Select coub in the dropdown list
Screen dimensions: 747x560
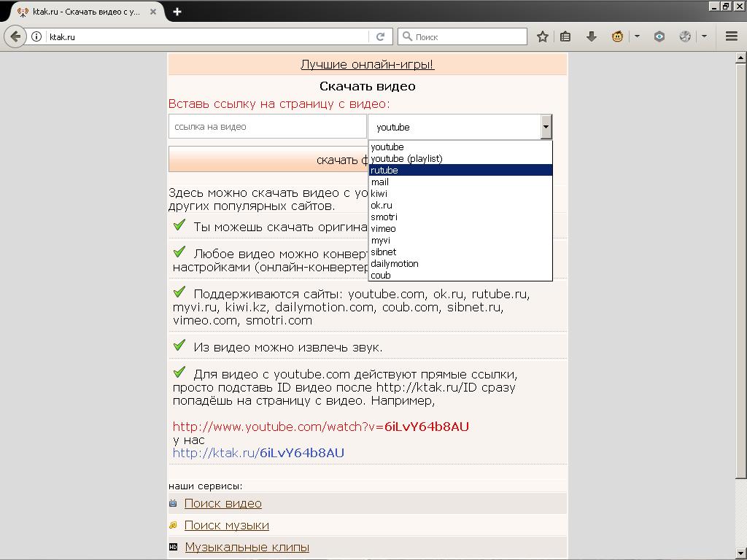pyautogui.click(x=461, y=275)
